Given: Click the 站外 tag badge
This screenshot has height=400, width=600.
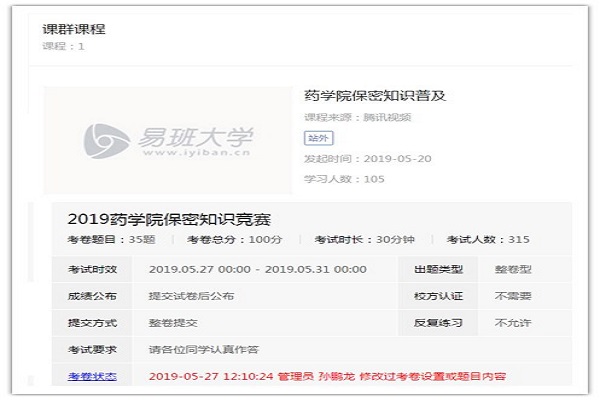Looking at the screenshot, I should tap(315, 138).
